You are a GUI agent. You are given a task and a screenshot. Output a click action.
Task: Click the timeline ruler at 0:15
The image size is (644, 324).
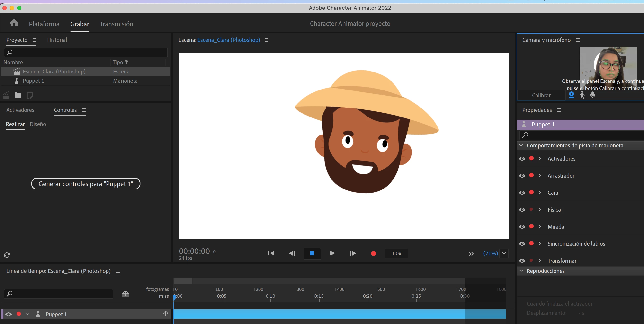(x=319, y=296)
